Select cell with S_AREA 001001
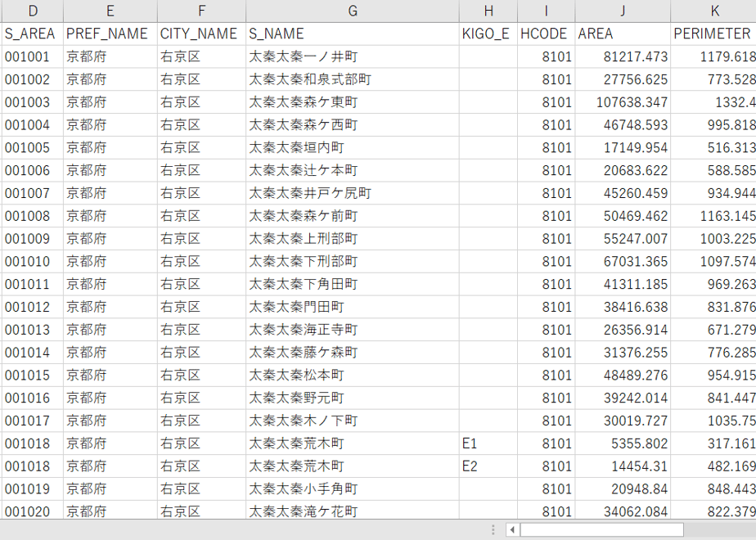 point(32,57)
